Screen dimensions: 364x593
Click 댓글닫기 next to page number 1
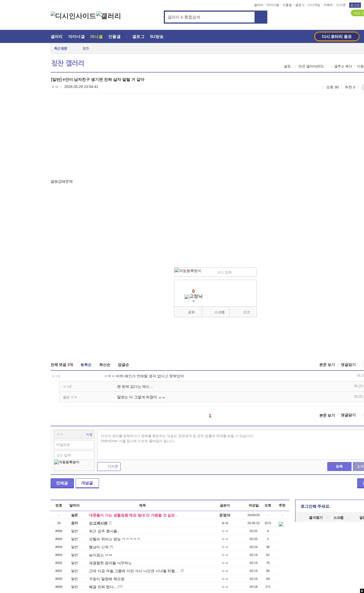tap(348, 415)
